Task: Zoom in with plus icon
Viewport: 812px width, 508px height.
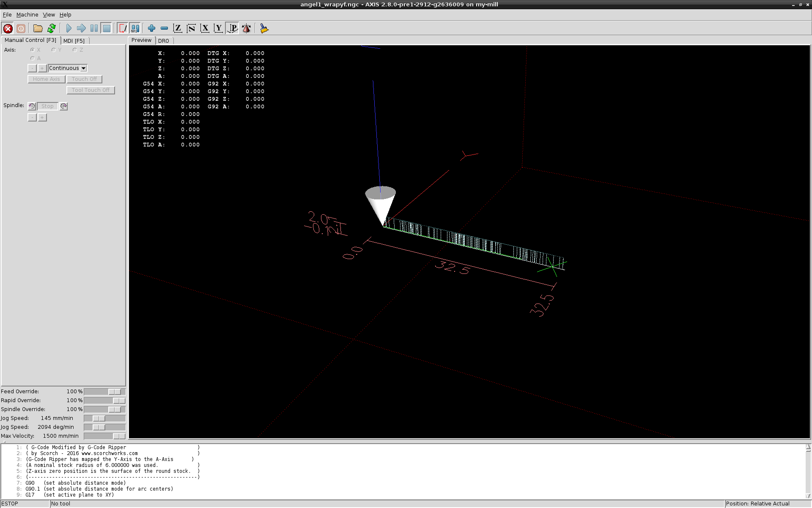Action: (x=151, y=28)
